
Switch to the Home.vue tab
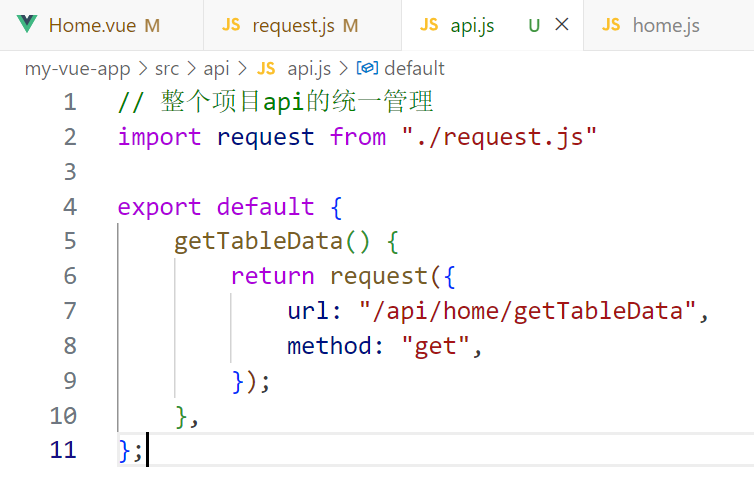pyautogui.click(x=101, y=25)
